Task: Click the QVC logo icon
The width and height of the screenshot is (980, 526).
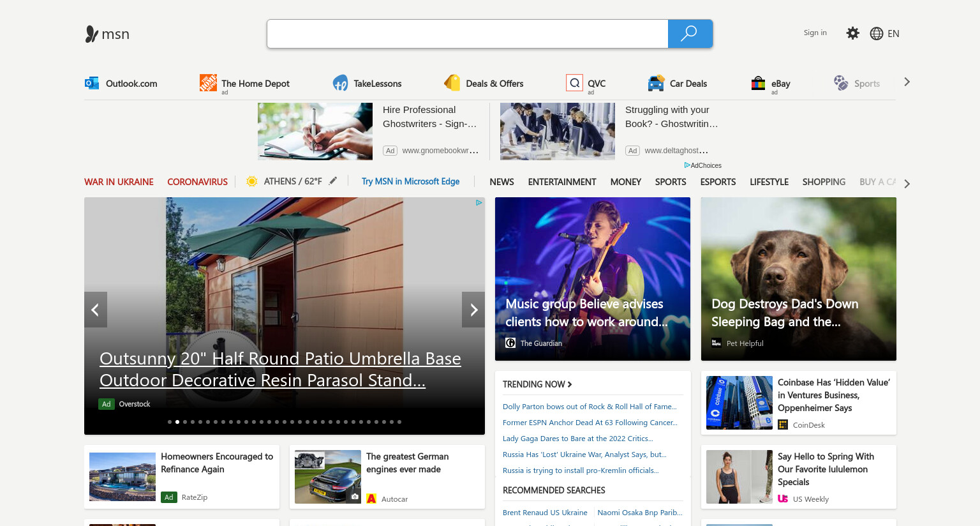Action: [574, 82]
